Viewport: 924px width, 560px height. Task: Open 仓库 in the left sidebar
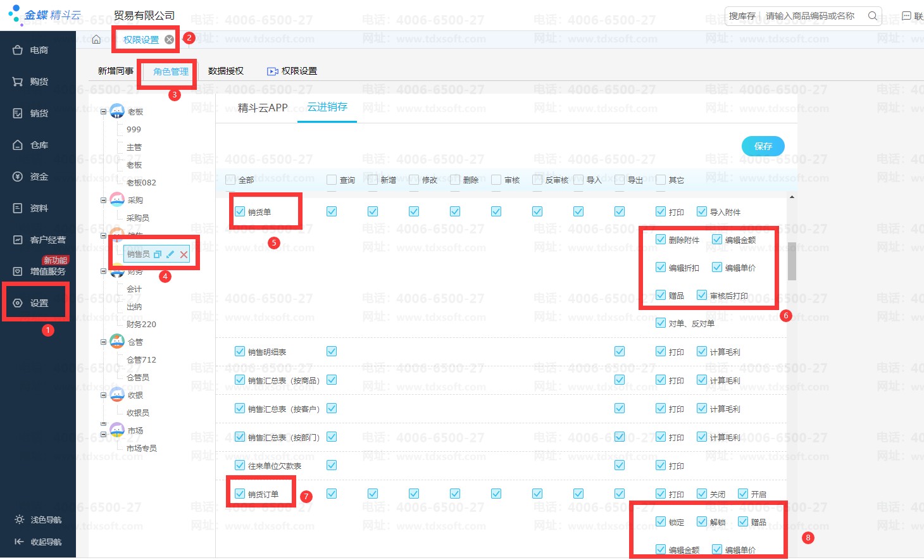(x=38, y=145)
